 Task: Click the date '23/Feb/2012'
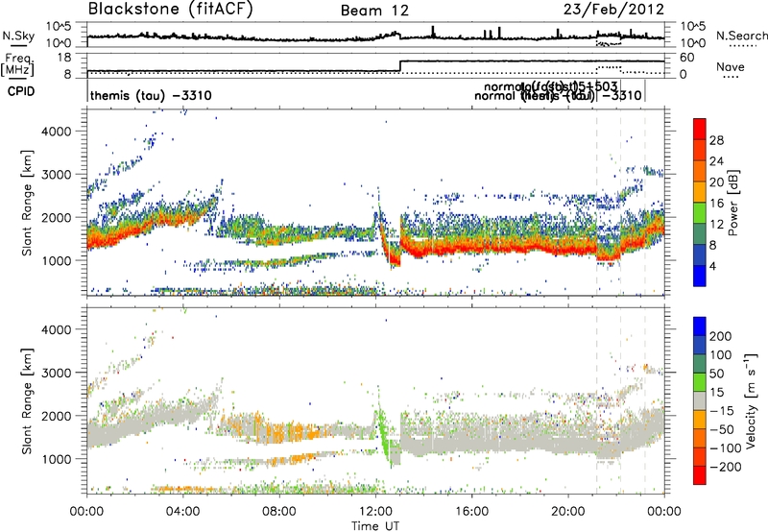tap(613, 10)
